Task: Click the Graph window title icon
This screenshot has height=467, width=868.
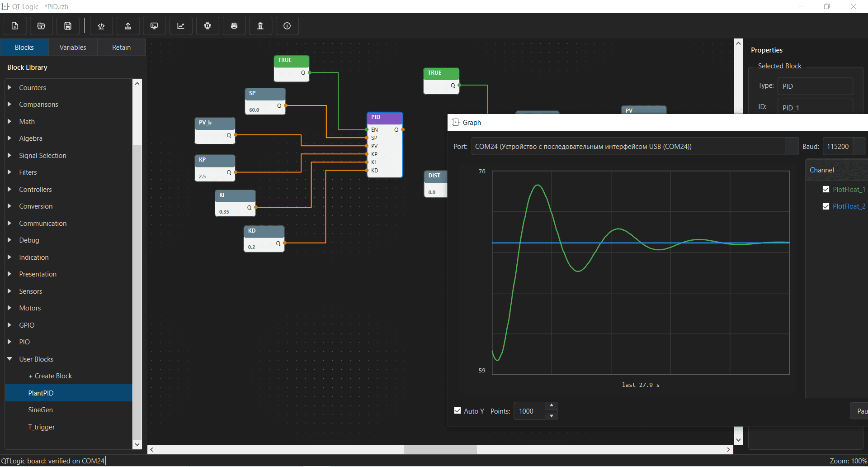Action: tap(456, 122)
